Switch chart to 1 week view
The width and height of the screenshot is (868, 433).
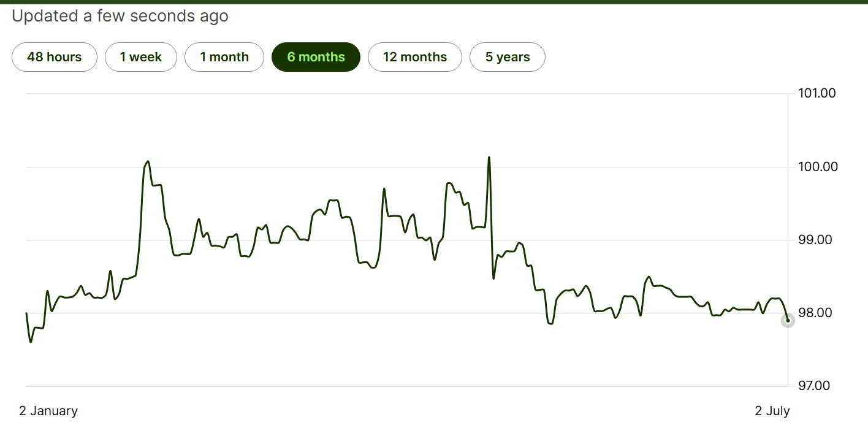(x=141, y=57)
